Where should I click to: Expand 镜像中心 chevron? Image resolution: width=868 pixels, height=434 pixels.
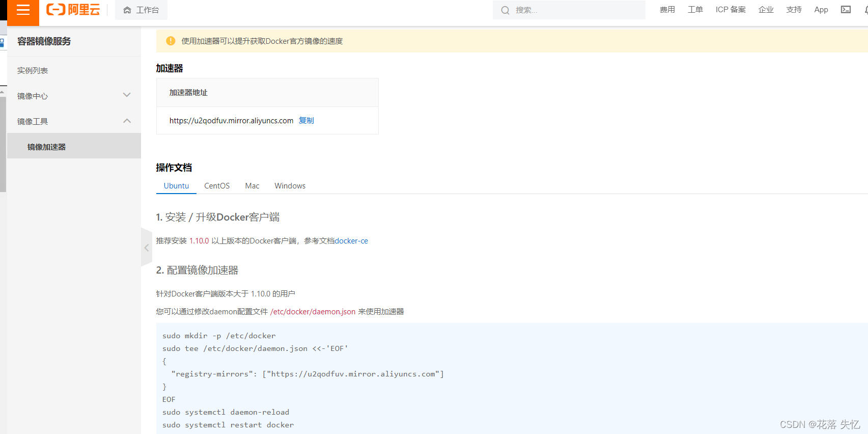coord(127,95)
